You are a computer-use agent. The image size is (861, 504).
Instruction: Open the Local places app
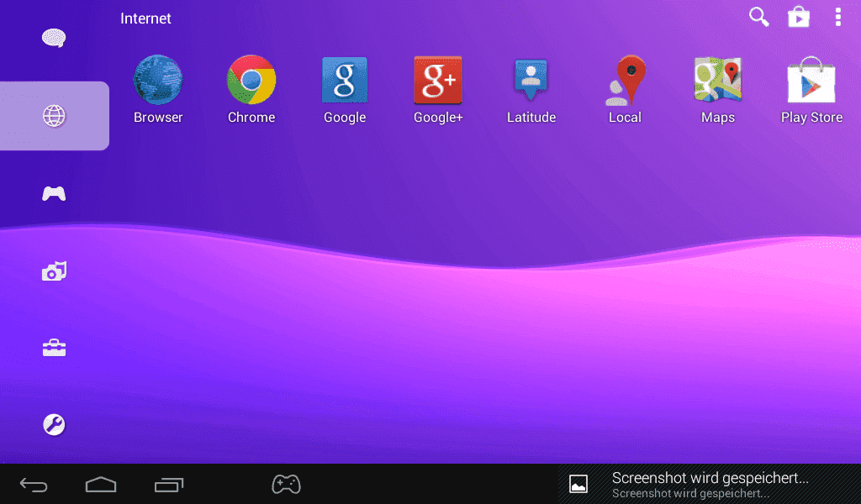click(625, 89)
